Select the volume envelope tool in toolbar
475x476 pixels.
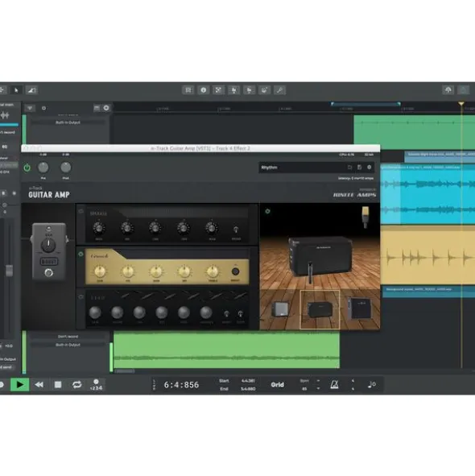pos(31,90)
